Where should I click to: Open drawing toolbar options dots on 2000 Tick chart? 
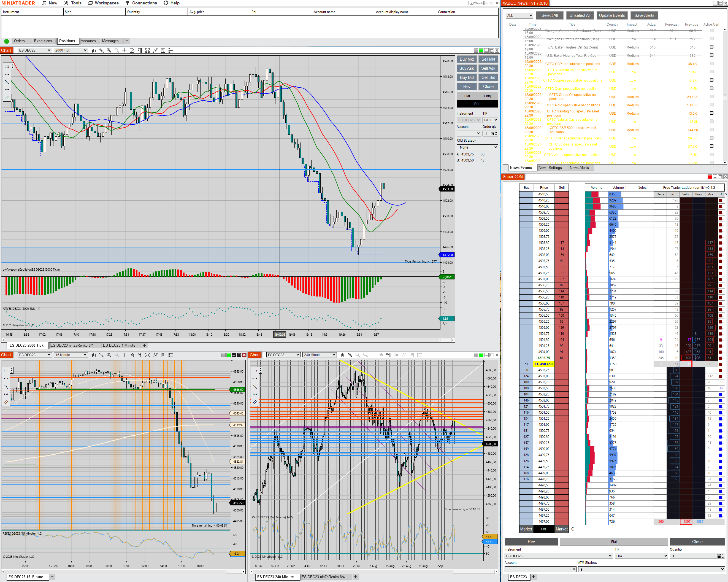pyautogui.click(x=12, y=66)
